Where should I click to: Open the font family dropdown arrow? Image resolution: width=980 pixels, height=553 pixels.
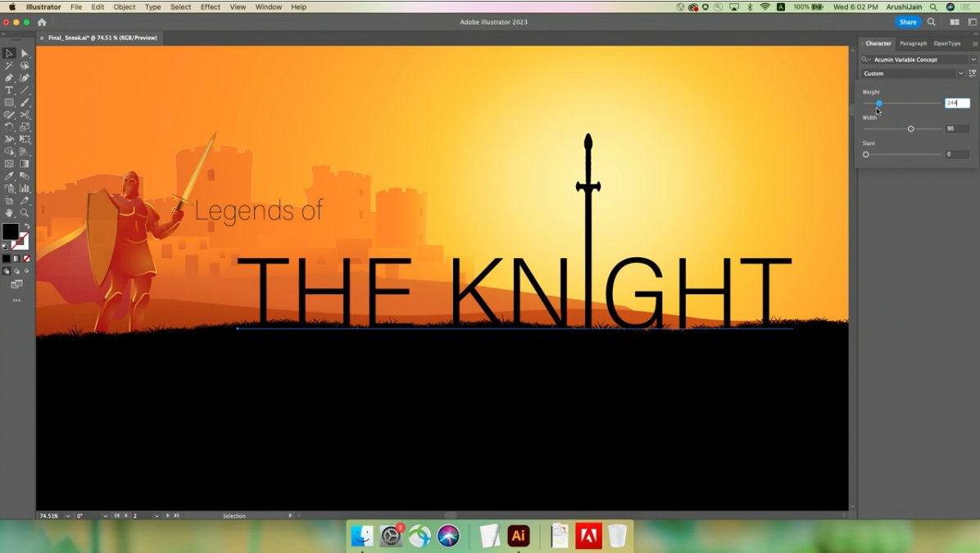(973, 59)
